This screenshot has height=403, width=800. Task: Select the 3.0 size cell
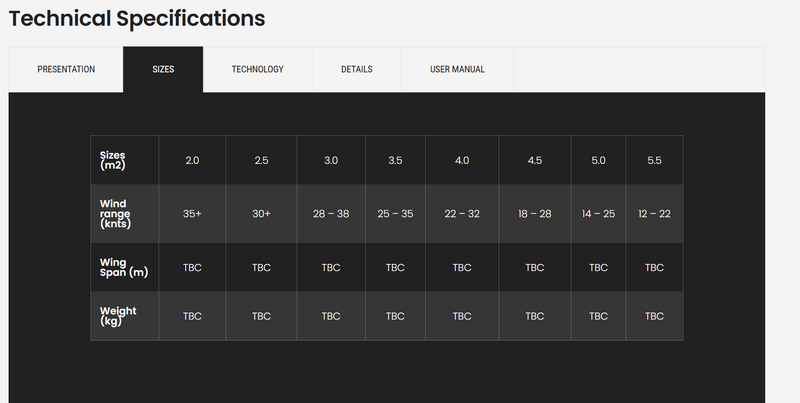pos(331,160)
